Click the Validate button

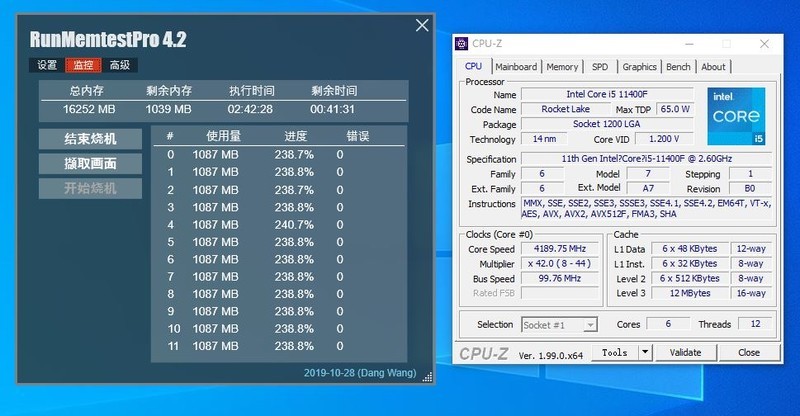tap(685, 353)
